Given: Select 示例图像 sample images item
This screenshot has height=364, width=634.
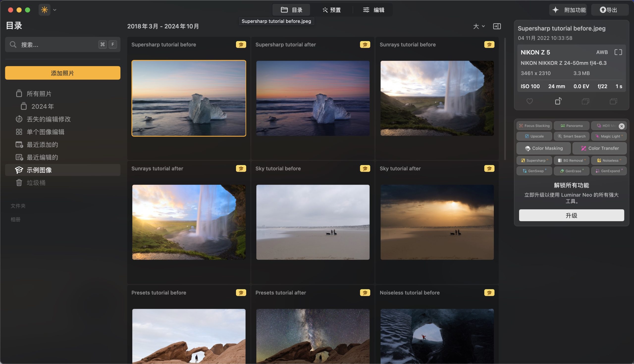Looking at the screenshot, I should point(63,170).
